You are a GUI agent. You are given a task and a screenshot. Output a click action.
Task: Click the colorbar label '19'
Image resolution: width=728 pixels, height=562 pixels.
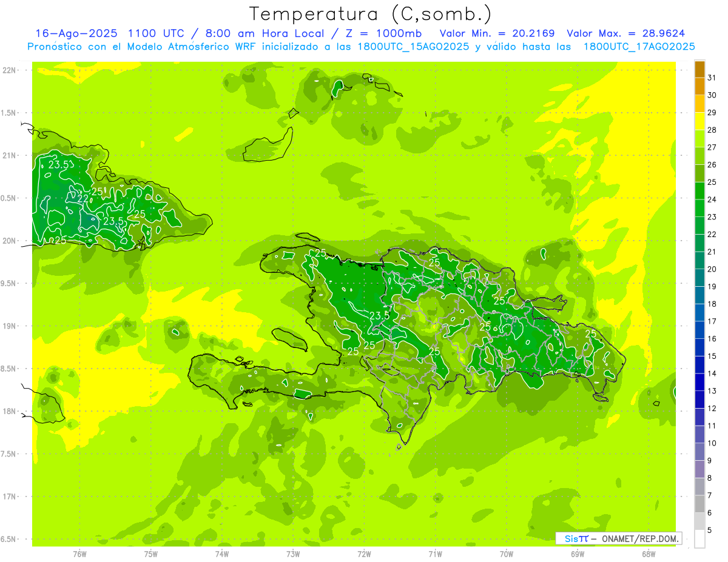coord(712,287)
